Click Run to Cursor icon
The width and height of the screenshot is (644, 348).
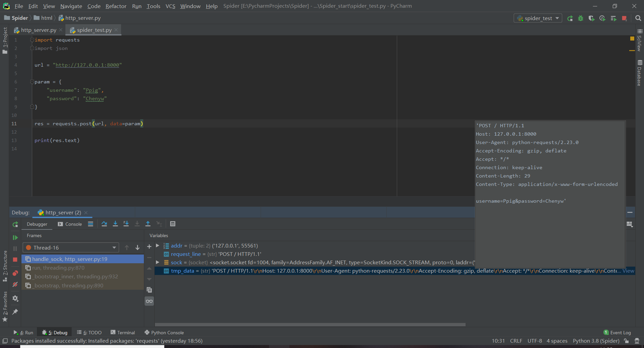point(159,224)
